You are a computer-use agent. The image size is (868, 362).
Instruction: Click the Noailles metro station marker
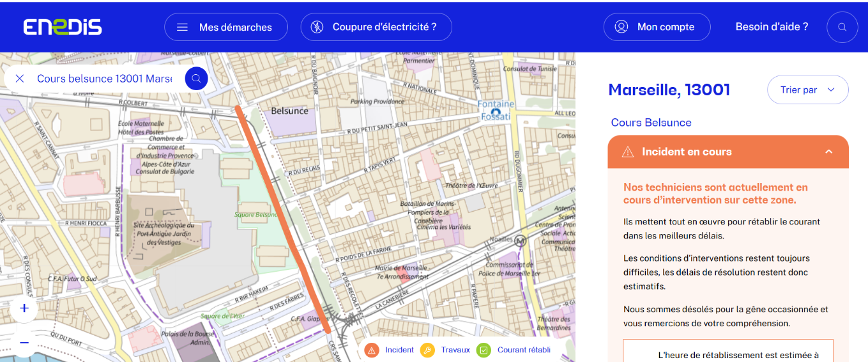point(521,241)
